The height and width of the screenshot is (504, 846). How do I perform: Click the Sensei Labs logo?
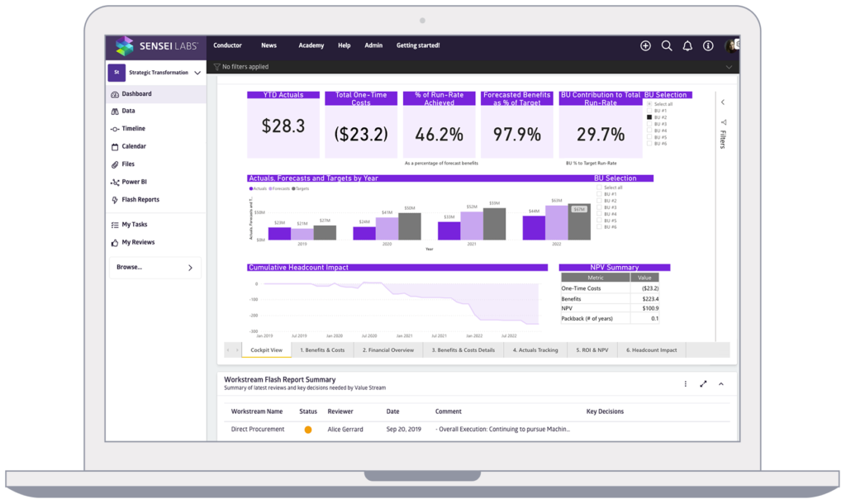156,46
